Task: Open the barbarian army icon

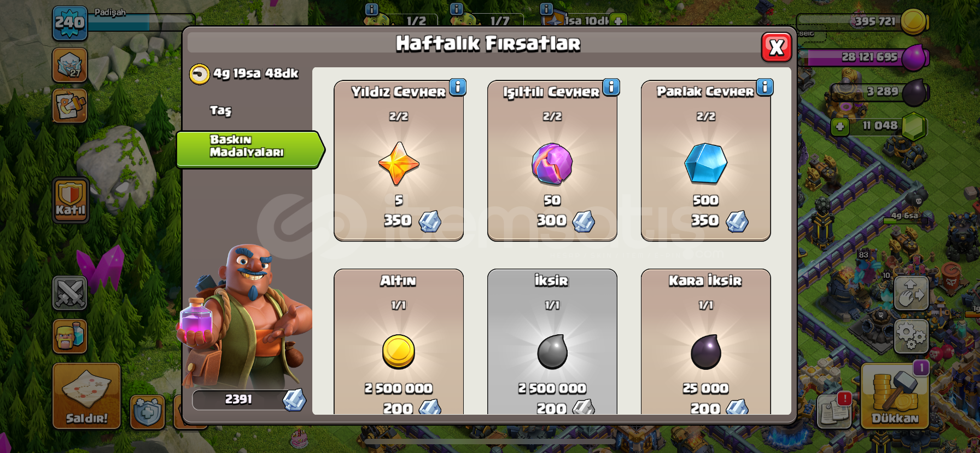Action: 70,336
